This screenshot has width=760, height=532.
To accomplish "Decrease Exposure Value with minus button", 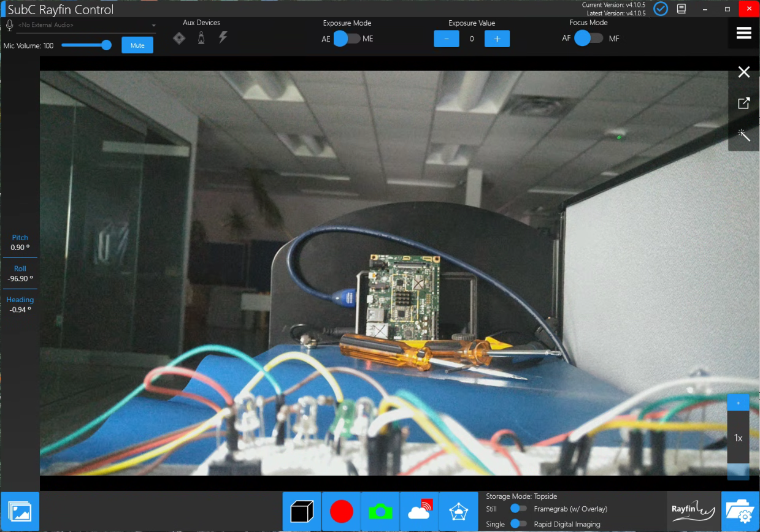I will tap(446, 39).
